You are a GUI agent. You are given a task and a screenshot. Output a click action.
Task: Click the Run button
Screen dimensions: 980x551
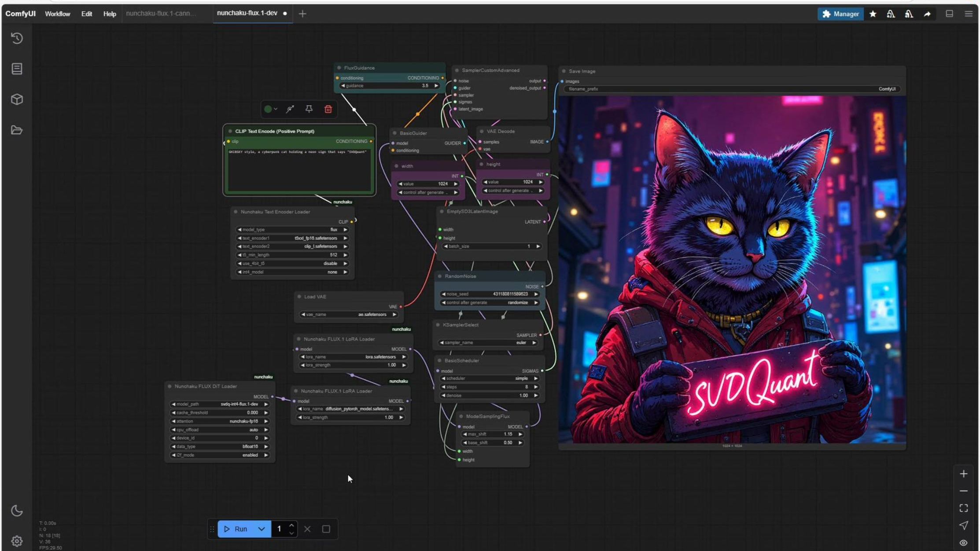tap(236, 529)
